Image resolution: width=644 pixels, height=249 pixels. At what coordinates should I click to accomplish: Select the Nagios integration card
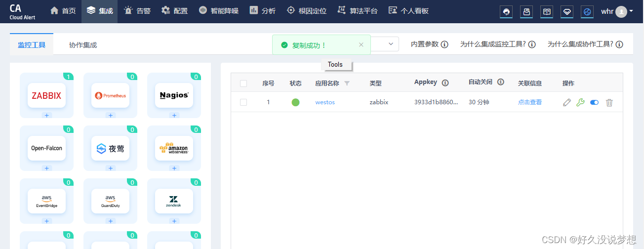click(x=174, y=95)
